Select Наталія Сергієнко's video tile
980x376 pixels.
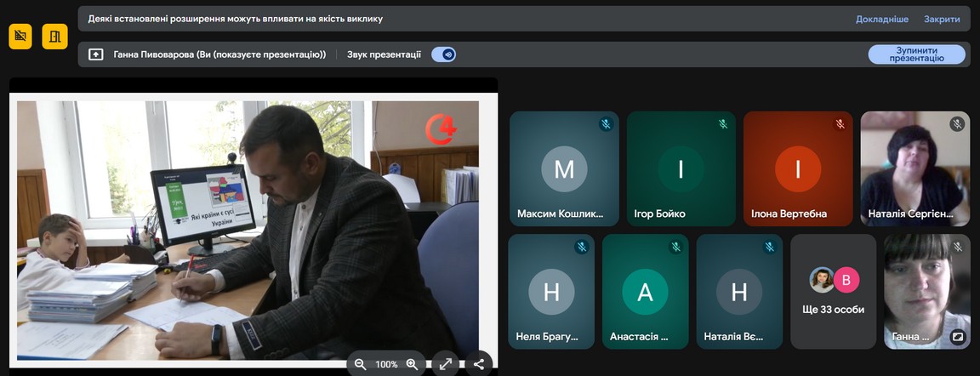pyautogui.click(x=914, y=168)
